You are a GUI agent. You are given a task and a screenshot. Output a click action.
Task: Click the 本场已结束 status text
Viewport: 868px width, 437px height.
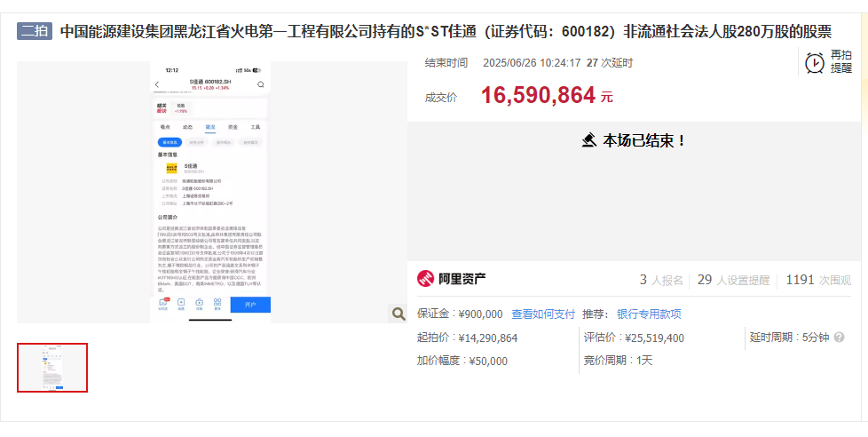pyautogui.click(x=643, y=140)
